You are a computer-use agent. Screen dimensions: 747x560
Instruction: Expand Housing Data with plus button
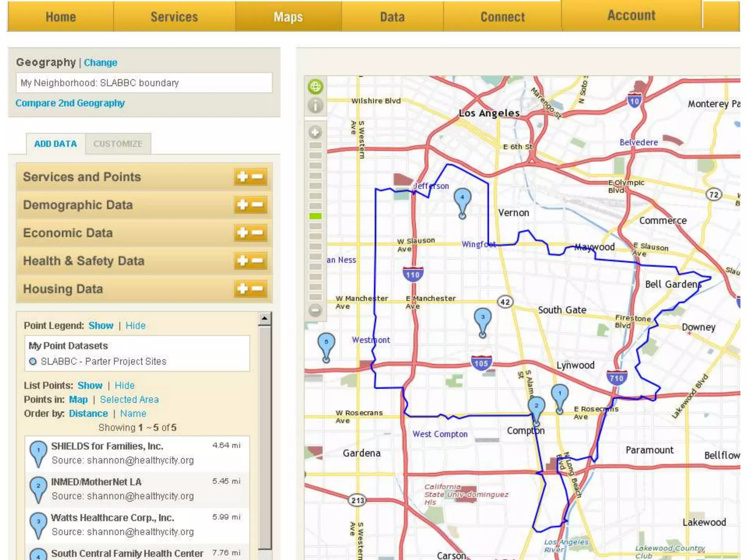tap(242, 289)
